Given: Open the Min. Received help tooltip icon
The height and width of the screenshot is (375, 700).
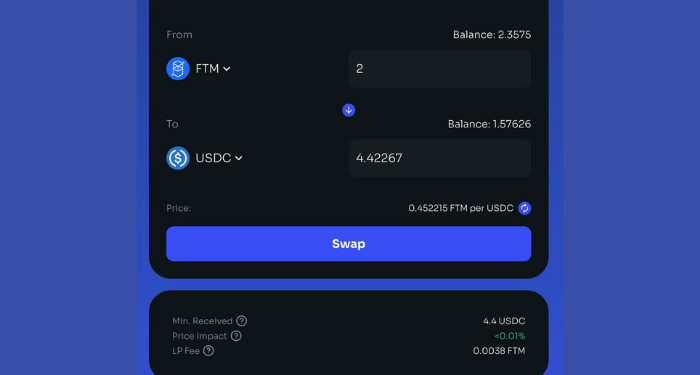Looking at the screenshot, I should pyautogui.click(x=242, y=321).
